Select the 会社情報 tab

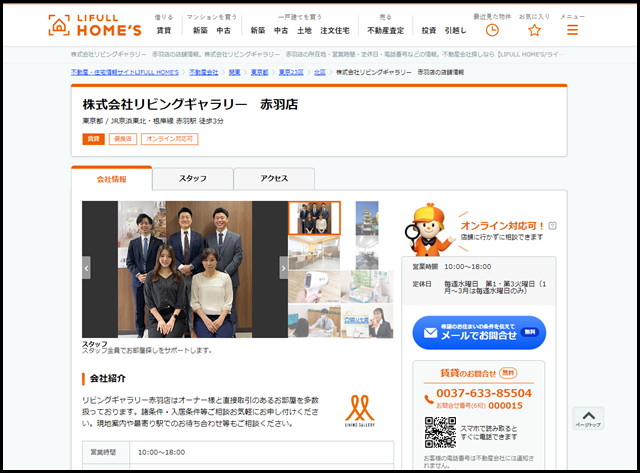(111, 179)
